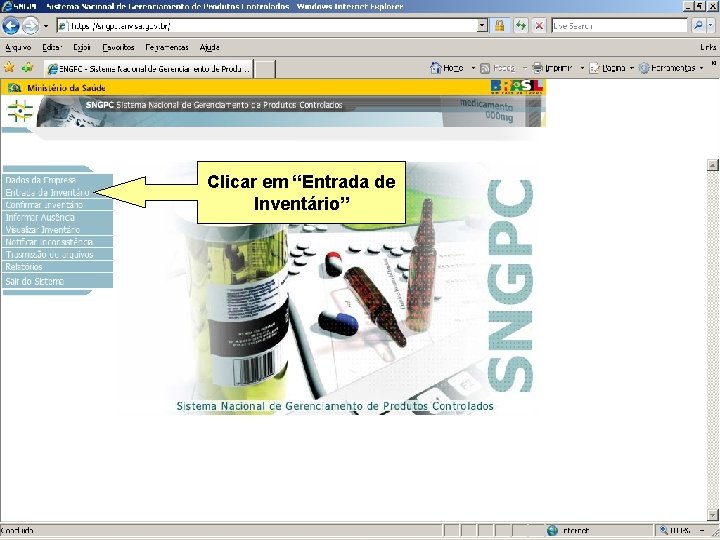Click the Links toolbar label
The image size is (720, 540).
[708, 47]
